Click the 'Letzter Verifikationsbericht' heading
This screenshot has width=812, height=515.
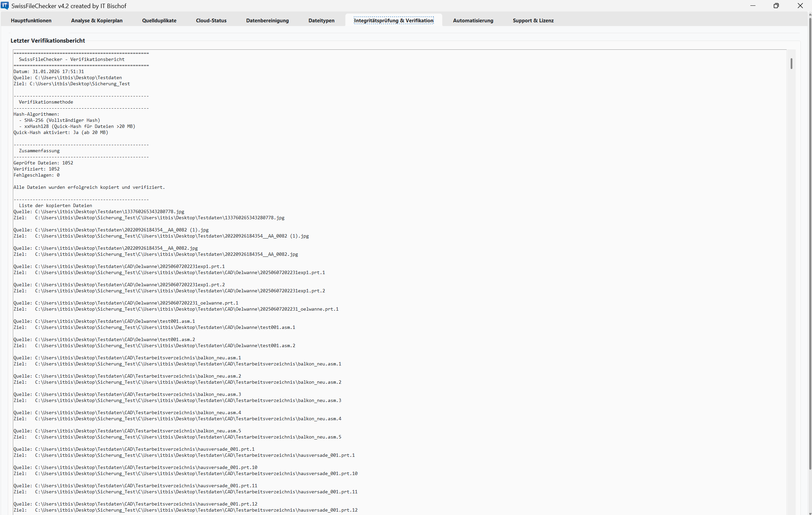pyautogui.click(x=48, y=41)
